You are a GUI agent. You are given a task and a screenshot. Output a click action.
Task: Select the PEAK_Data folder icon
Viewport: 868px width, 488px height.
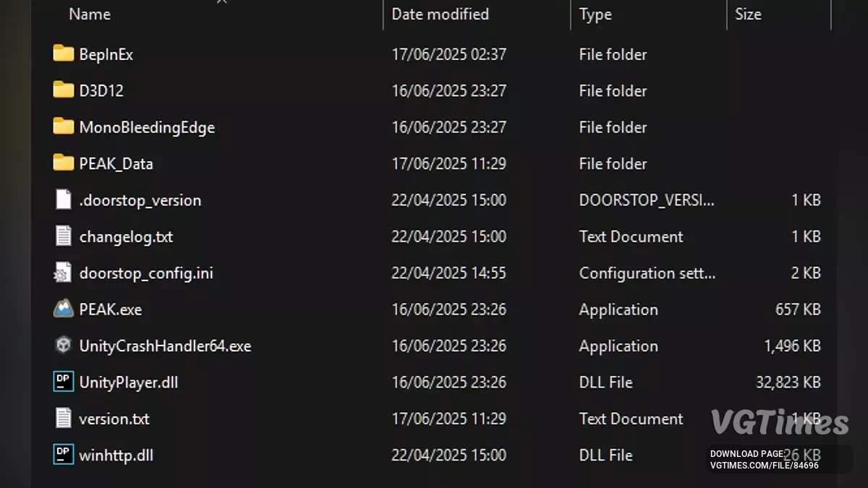64,163
